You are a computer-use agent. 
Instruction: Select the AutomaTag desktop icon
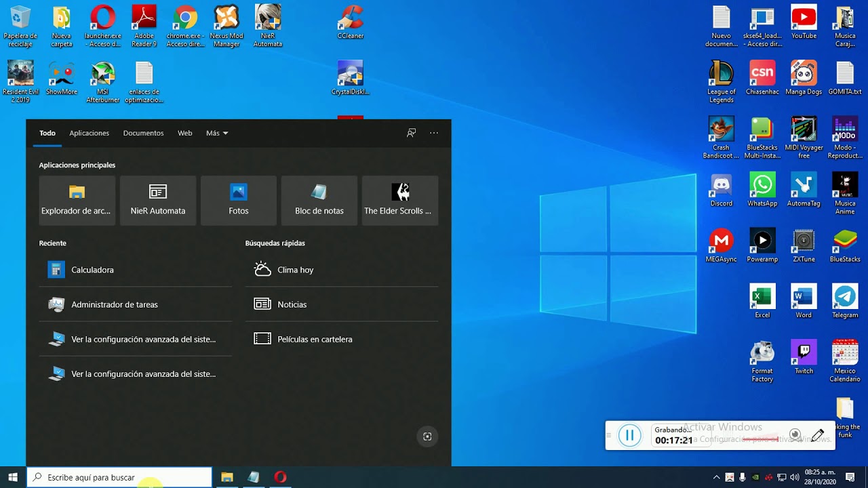click(x=804, y=190)
